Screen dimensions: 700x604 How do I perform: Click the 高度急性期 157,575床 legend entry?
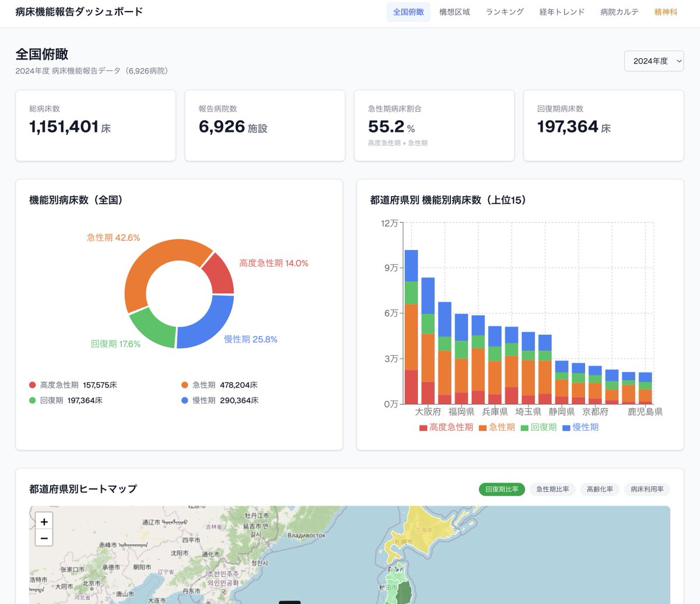point(73,385)
